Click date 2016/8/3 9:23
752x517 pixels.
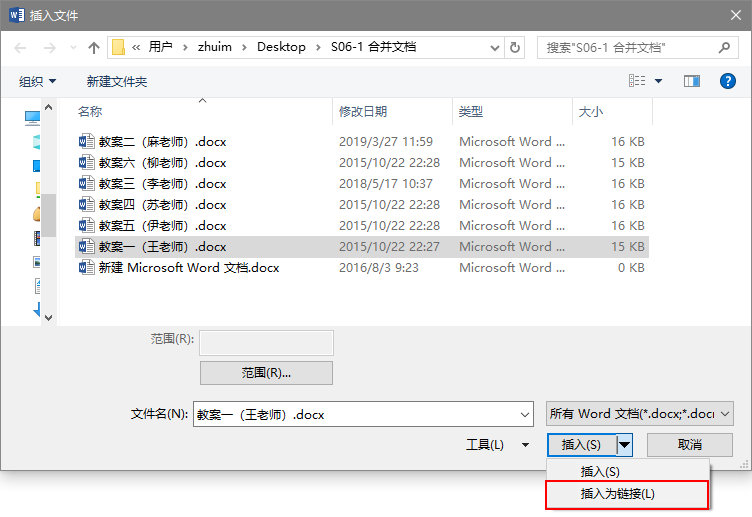click(378, 268)
